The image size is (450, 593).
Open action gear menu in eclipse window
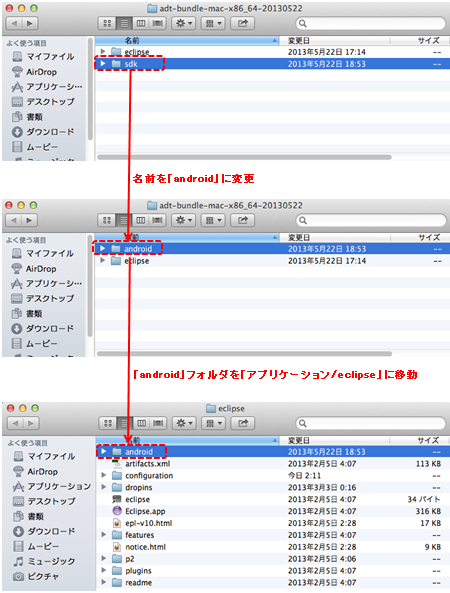click(x=184, y=423)
